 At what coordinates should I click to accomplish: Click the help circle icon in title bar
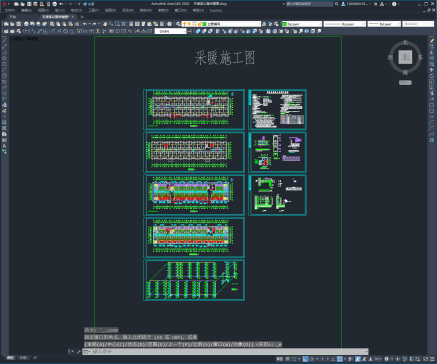pos(394,4)
